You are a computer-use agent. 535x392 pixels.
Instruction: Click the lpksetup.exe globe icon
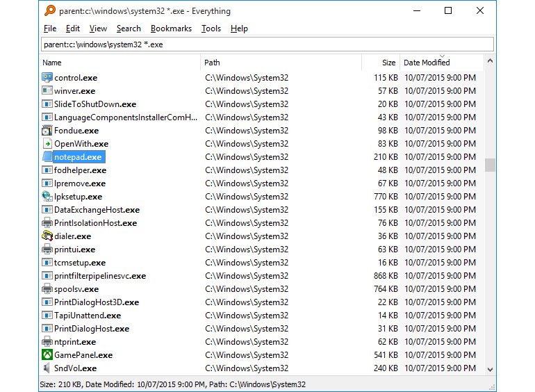click(x=47, y=197)
